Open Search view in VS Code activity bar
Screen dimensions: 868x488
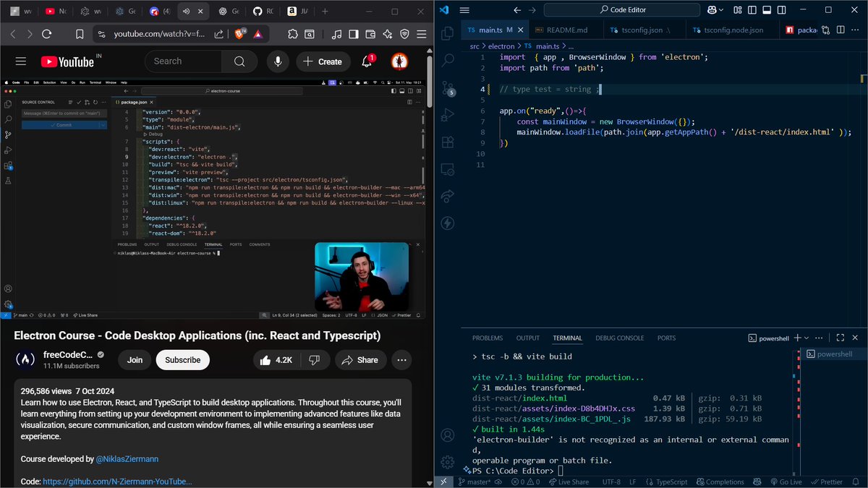click(447, 61)
